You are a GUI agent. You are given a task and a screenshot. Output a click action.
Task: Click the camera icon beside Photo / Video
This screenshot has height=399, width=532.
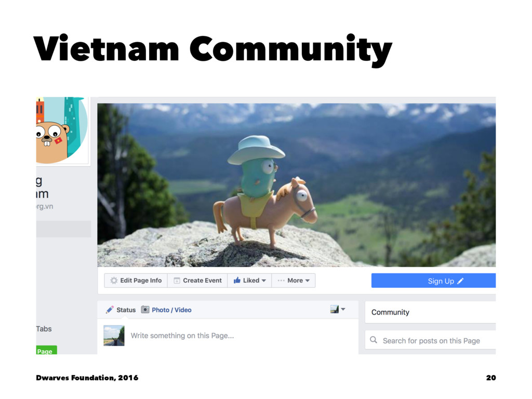coord(145,310)
